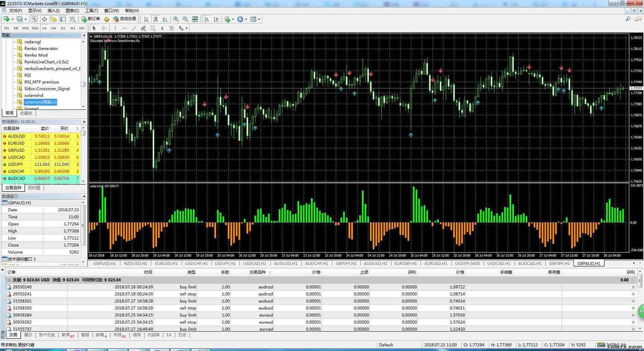Select the trendline drawing tool
This screenshot has width=644, height=351.
pyautogui.click(x=134, y=28)
